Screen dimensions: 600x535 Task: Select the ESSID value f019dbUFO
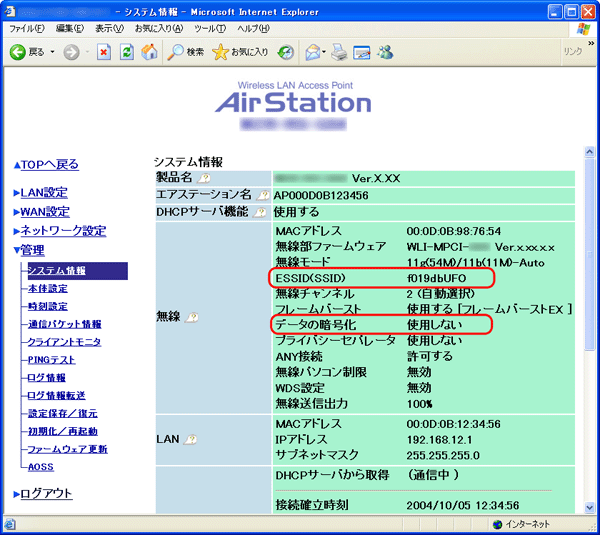[436, 278]
